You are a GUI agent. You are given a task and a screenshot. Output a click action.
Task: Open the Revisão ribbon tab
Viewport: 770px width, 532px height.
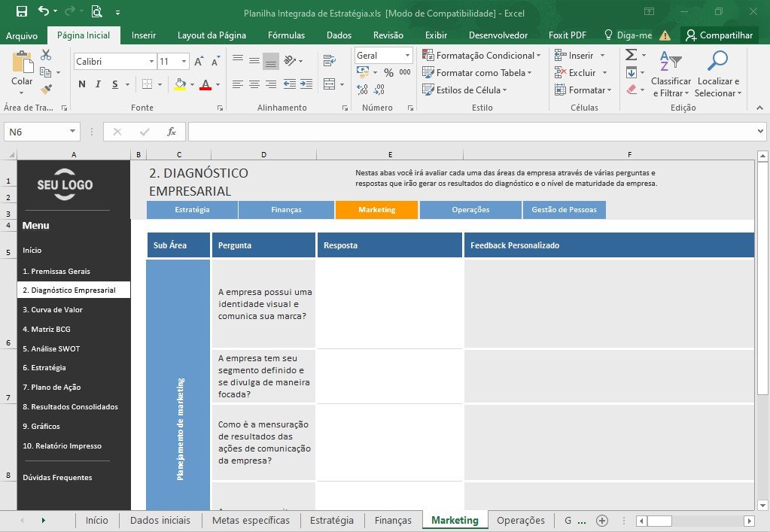click(x=388, y=35)
